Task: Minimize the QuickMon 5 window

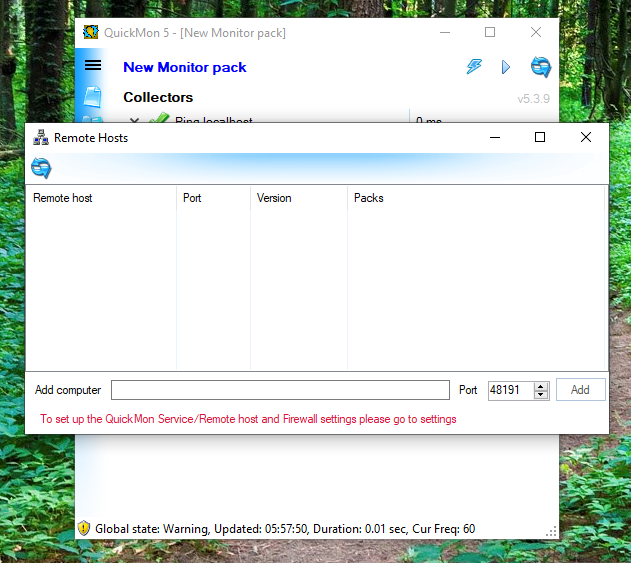Action: point(445,32)
